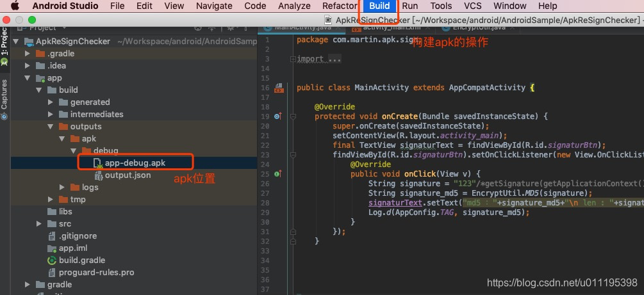Click the output.json file icon
This screenshot has height=295, width=644.
coord(99,175)
